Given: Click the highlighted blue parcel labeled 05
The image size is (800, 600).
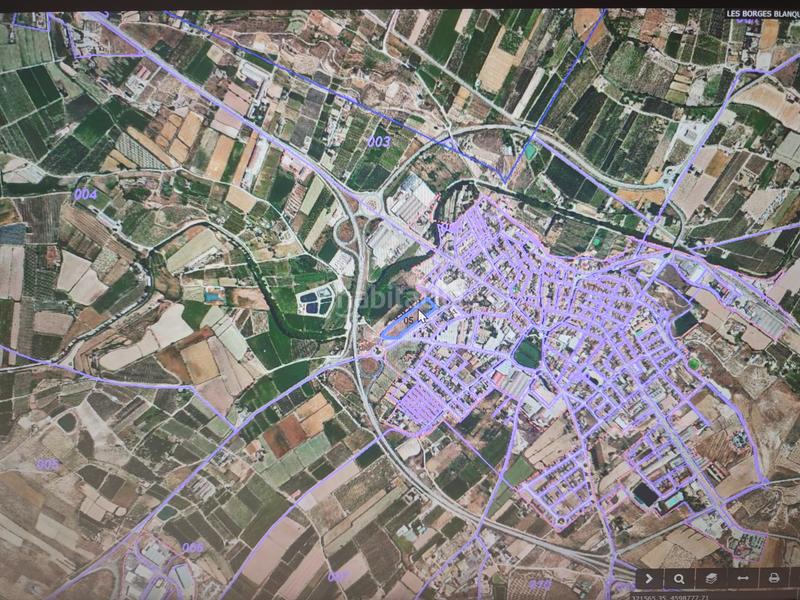Looking at the screenshot, I should 408,319.
